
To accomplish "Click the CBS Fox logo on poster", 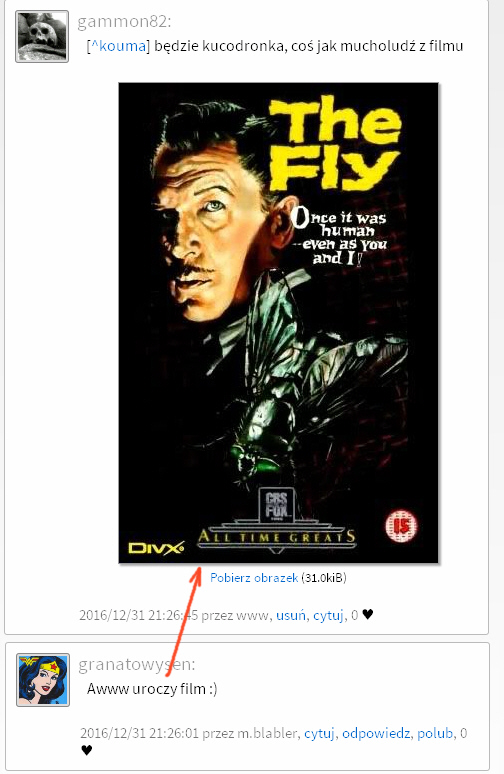I will click(276, 505).
